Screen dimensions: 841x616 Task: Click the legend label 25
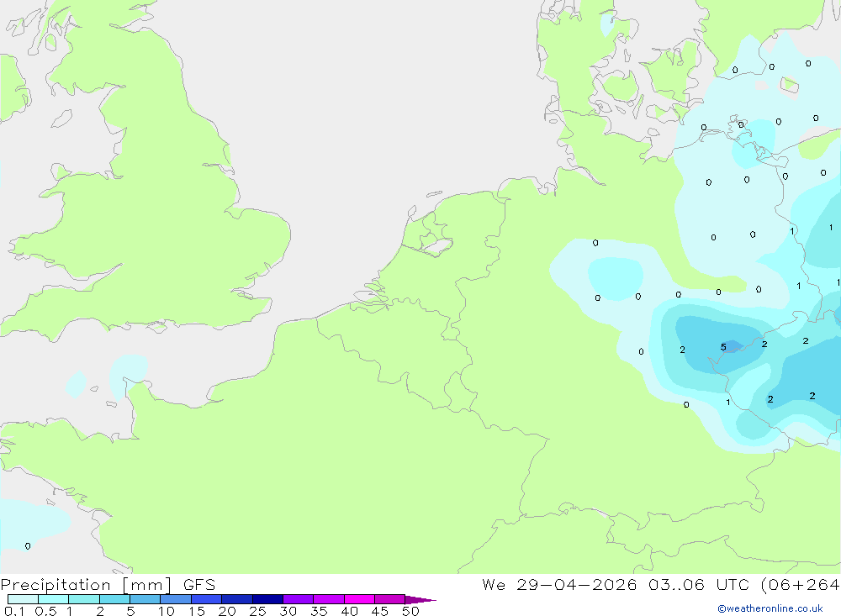point(258,611)
